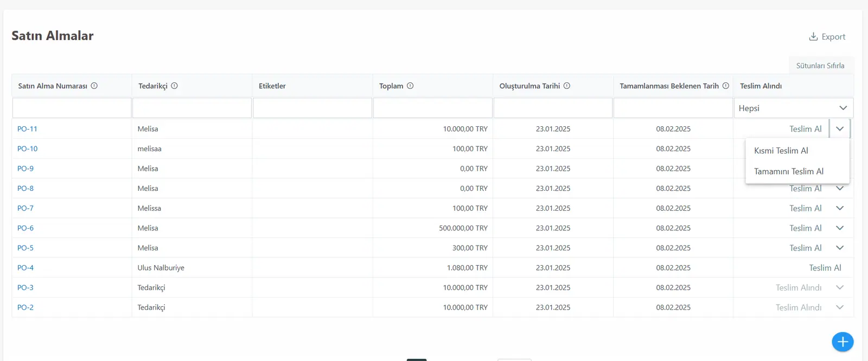
Task: Collapse the open chevron on PO-11 row
Action: pyautogui.click(x=840, y=129)
